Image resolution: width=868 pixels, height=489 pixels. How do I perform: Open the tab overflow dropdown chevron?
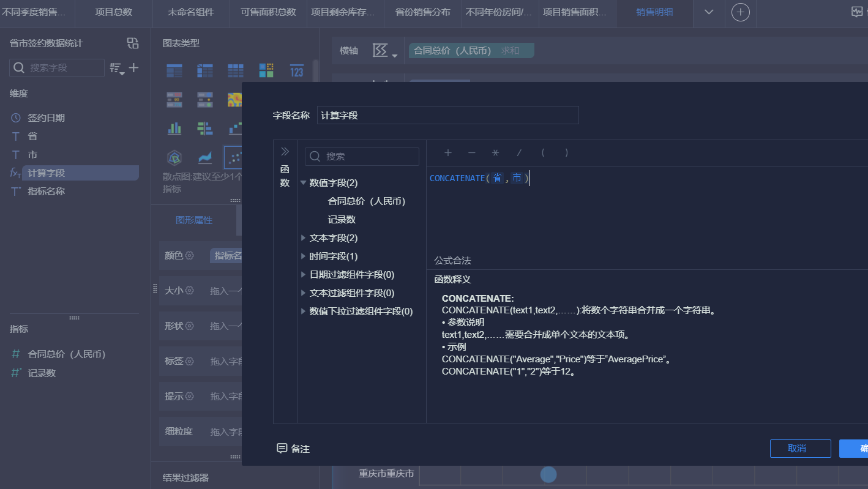pos(709,12)
